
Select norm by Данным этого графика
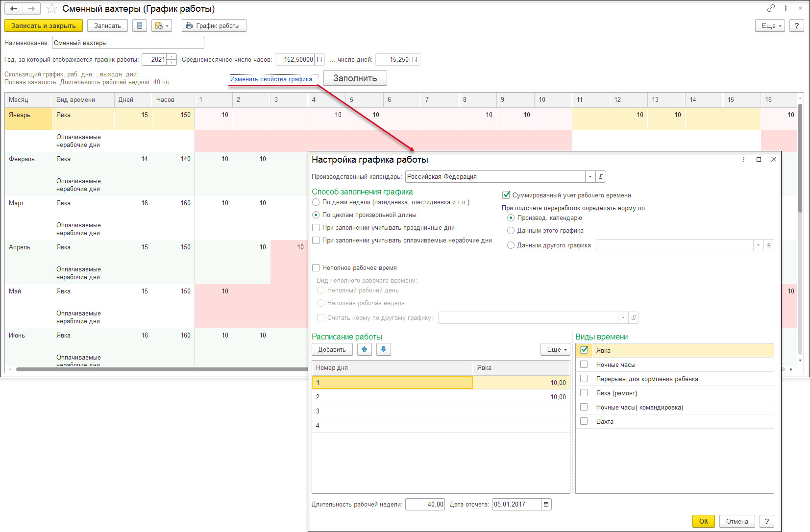click(511, 230)
